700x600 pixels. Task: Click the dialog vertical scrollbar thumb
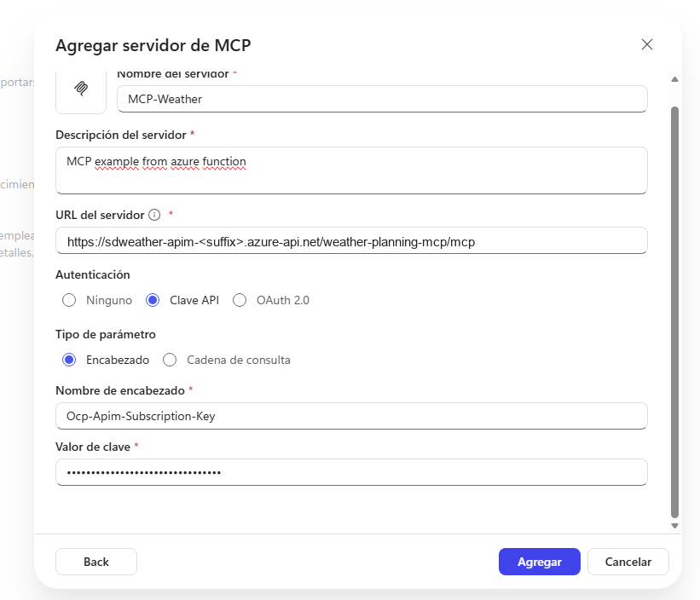click(674, 312)
